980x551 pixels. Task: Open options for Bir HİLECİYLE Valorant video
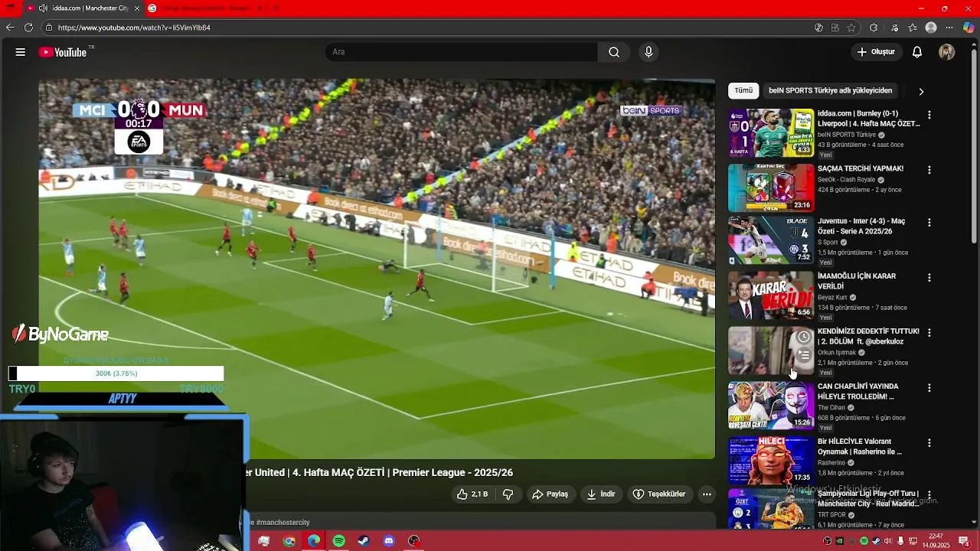pos(929,443)
